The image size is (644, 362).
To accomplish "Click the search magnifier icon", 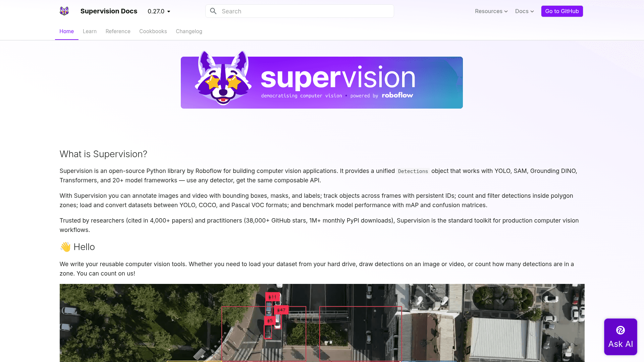I will 213,11.
